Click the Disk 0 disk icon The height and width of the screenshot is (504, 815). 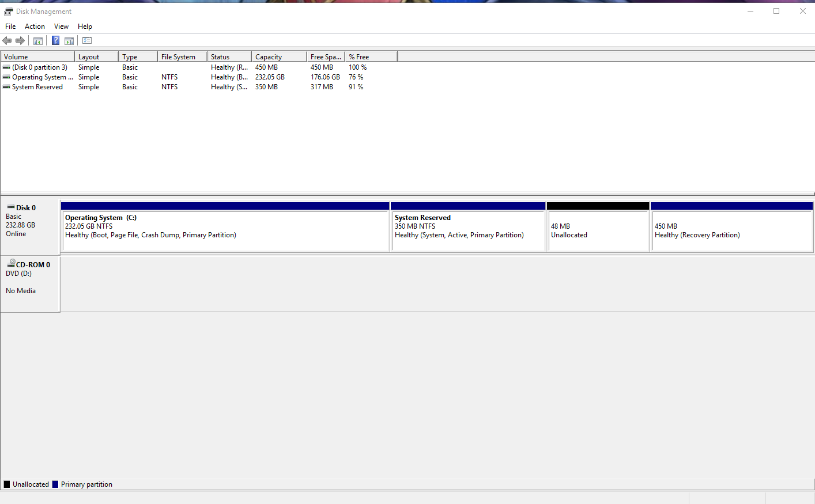(11, 207)
